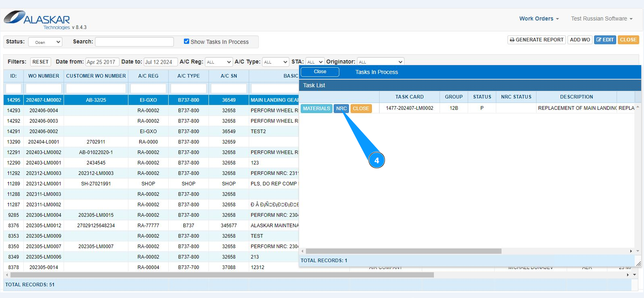Viewport: 644px width, 298px height.
Task: Expand the A/C Reg filter dropdown
Action: click(219, 62)
